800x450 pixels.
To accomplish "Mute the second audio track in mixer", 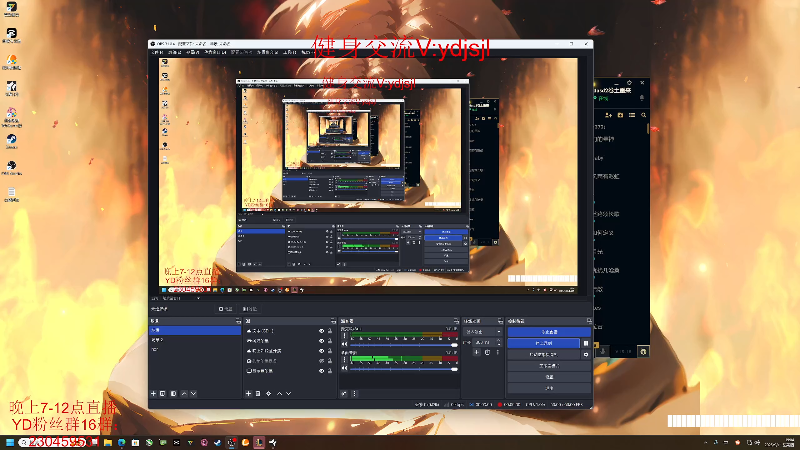I will pyautogui.click(x=344, y=368).
